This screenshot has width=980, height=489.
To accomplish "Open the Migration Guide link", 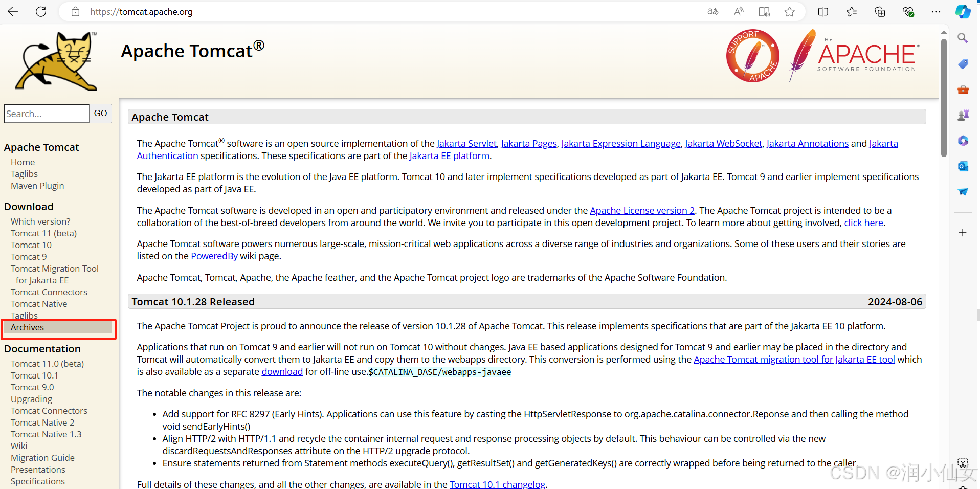I will [x=42, y=458].
